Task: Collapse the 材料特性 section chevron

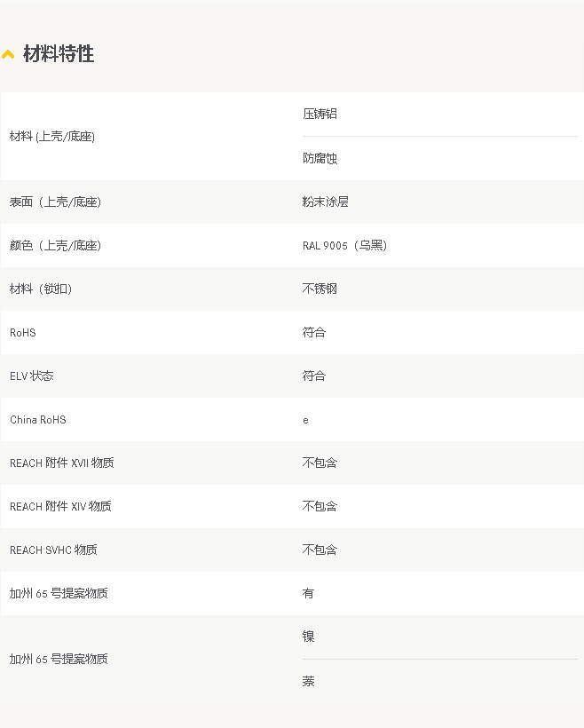Action: pyautogui.click(x=8, y=55)
